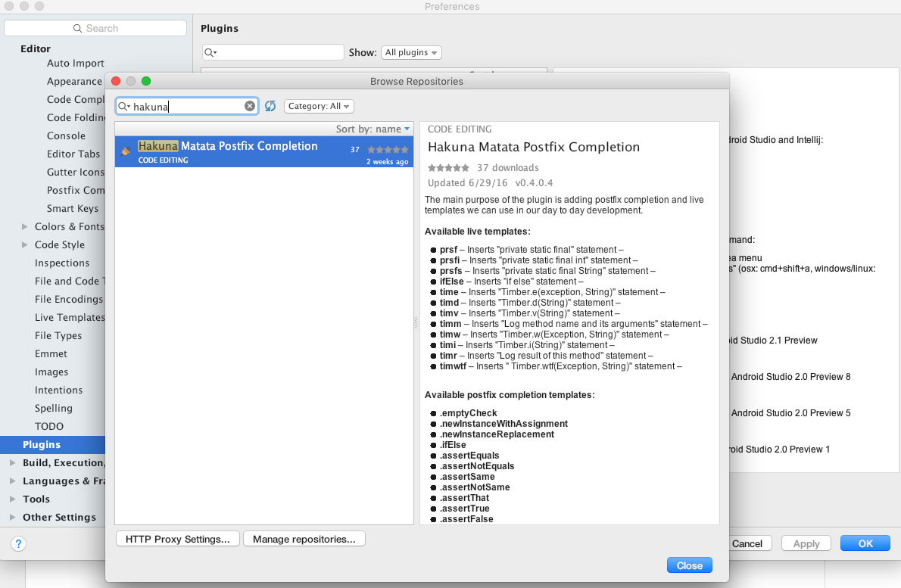Open Images settings
The image size is (901, 588).
point(51,372)
